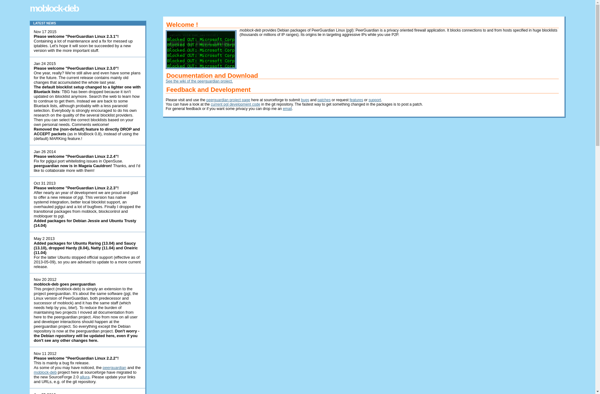Click the 'email' link
The height and width of the screenshot is (394, 600).
(287, 109)
